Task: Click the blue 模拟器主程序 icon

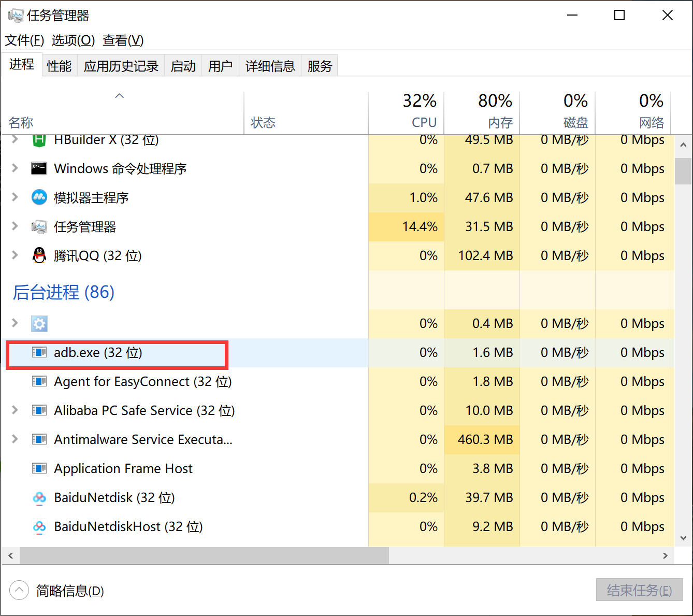Action: 39,197
